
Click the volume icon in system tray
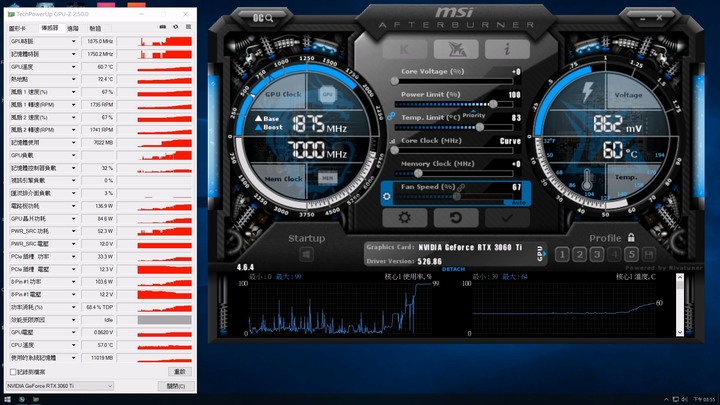pyautogui.click(x=685, y=399)
